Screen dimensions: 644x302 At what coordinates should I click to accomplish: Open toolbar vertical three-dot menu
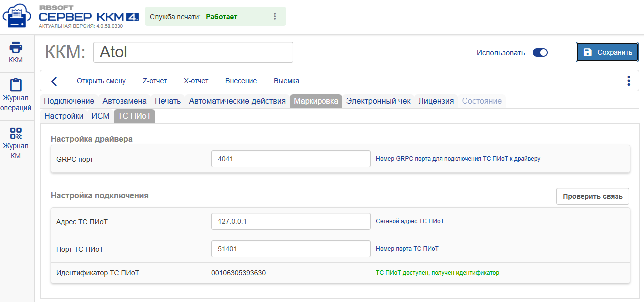point(629,81)
